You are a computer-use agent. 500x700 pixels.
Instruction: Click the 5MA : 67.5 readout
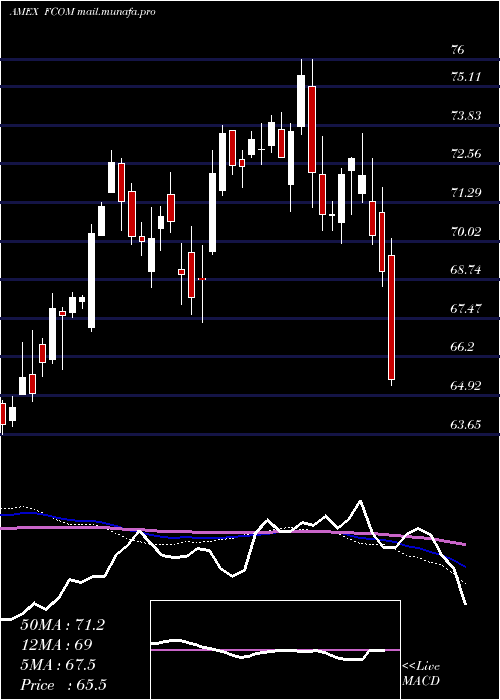pyautogui.click(x=58, y=665)
